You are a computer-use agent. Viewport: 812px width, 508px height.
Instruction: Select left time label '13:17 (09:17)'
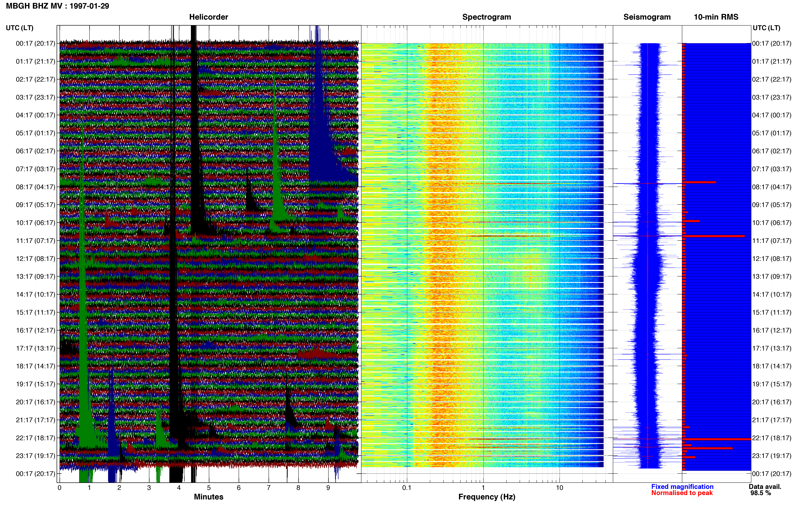click(x=36, y=277)
